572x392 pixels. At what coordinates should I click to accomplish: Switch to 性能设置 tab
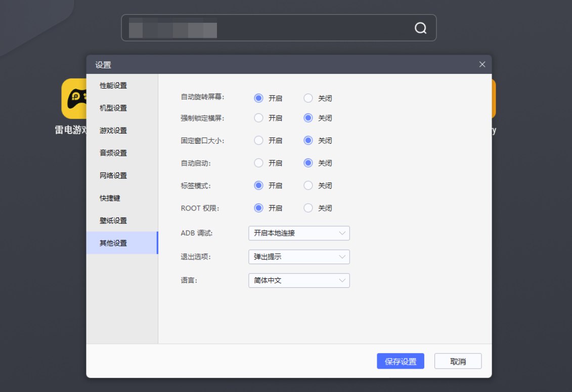[122, 85]
